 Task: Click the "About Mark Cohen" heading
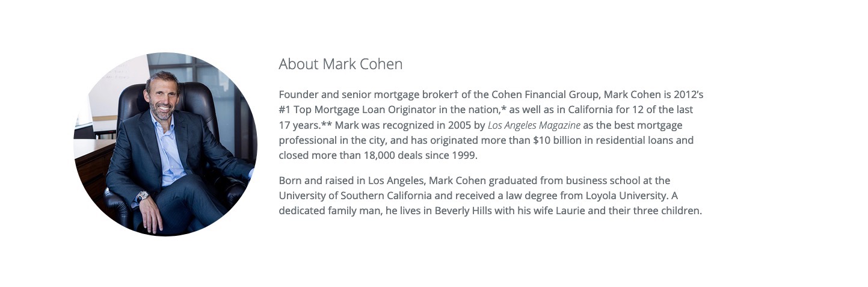click(x=340, y=64)
